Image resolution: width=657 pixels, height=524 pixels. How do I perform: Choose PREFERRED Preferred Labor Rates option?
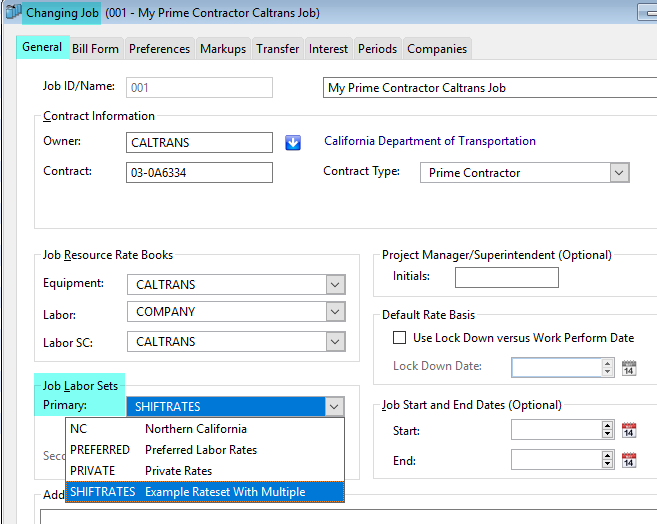point(205,450)
